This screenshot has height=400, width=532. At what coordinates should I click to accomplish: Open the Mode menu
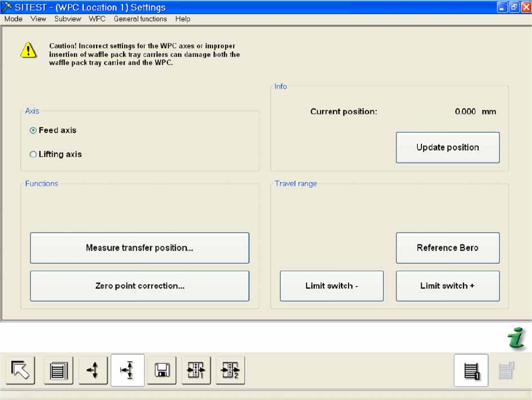tap(13, 19)
